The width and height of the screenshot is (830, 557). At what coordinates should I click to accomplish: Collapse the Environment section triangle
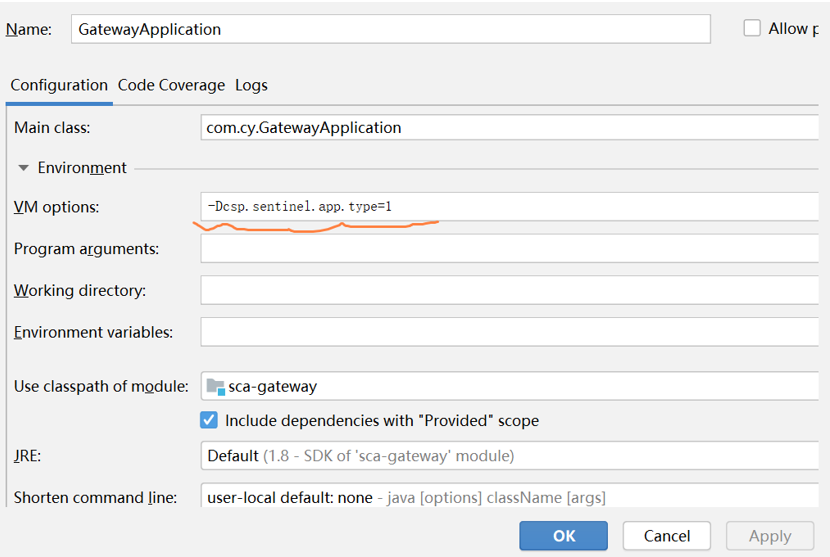pos(23,168)
